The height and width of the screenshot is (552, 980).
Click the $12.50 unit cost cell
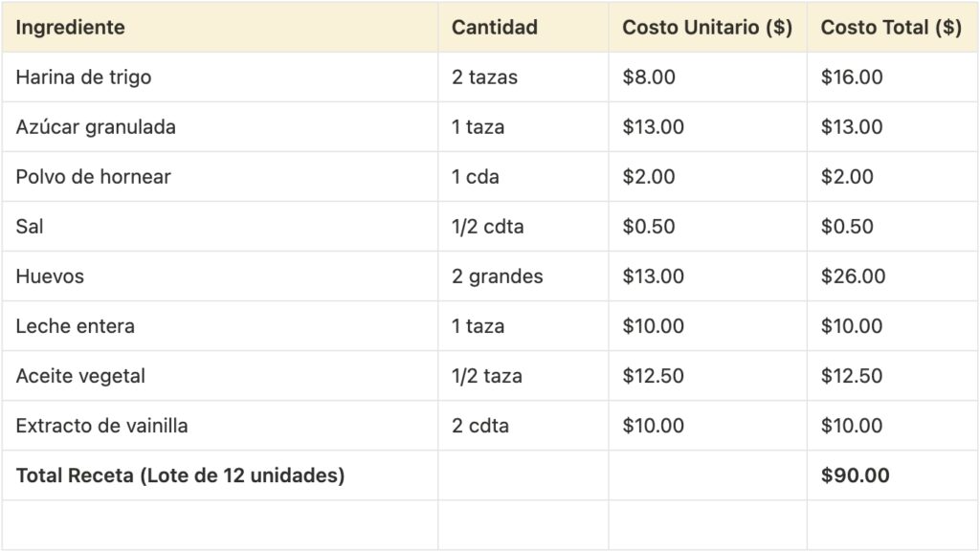(x=653, y=376)
